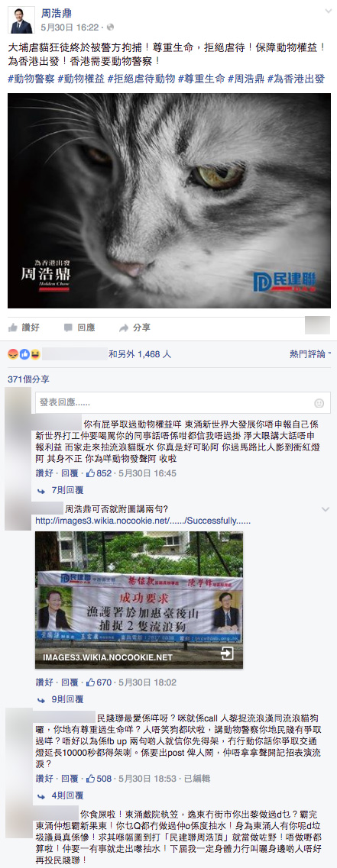Open the grey cat post image

(x=169, y=200)
